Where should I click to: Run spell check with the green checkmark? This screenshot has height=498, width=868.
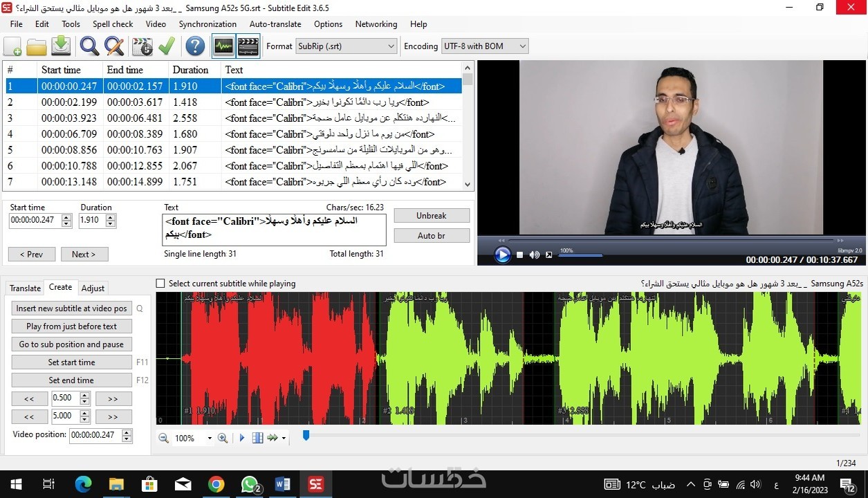pos(167,46)
